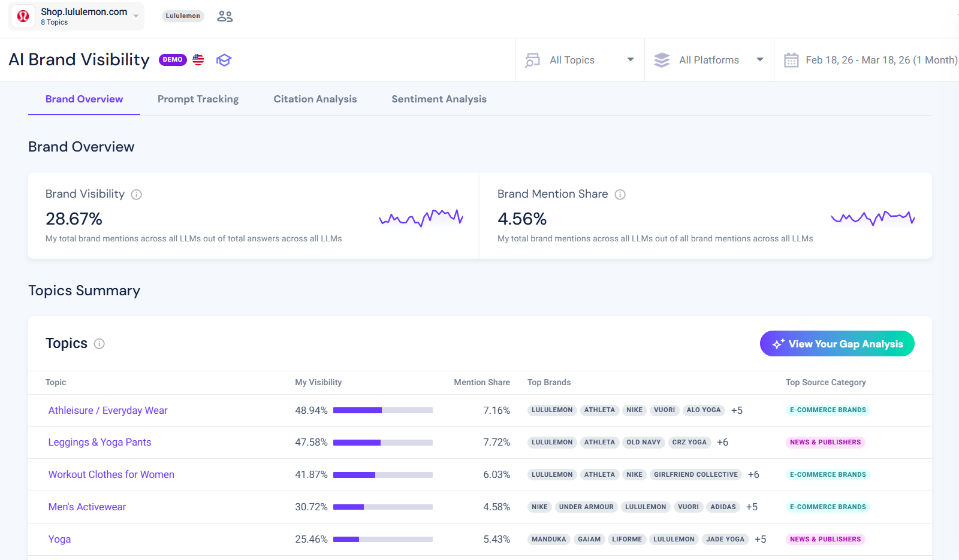Switch to the Brand Overview tab
959x560 pixels.
(x=84, y=99)
